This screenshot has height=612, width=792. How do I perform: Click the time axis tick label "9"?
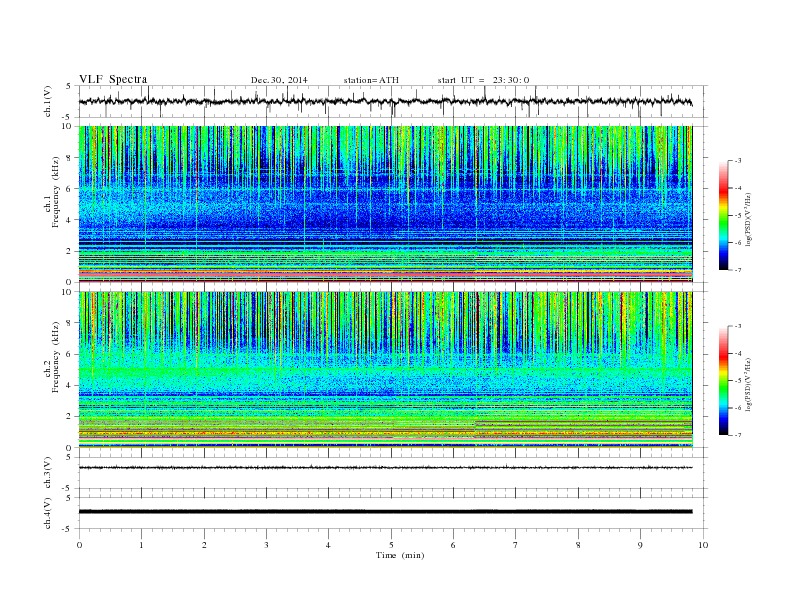point(640,545)
